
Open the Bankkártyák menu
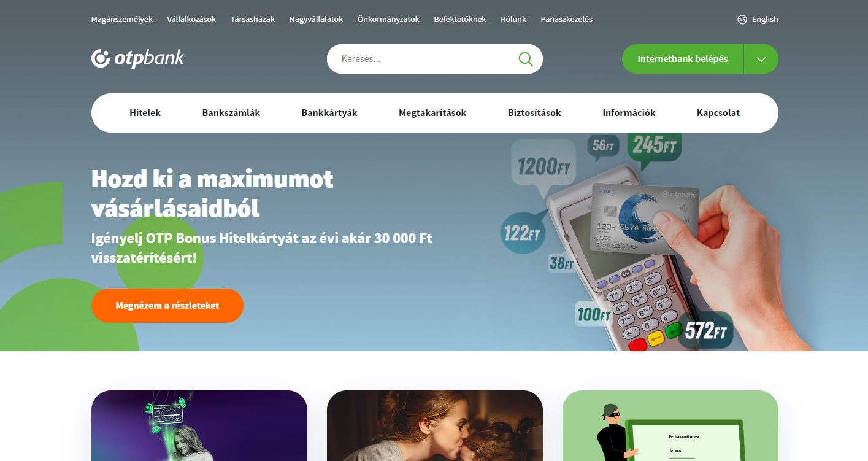(x=329, y=113)
